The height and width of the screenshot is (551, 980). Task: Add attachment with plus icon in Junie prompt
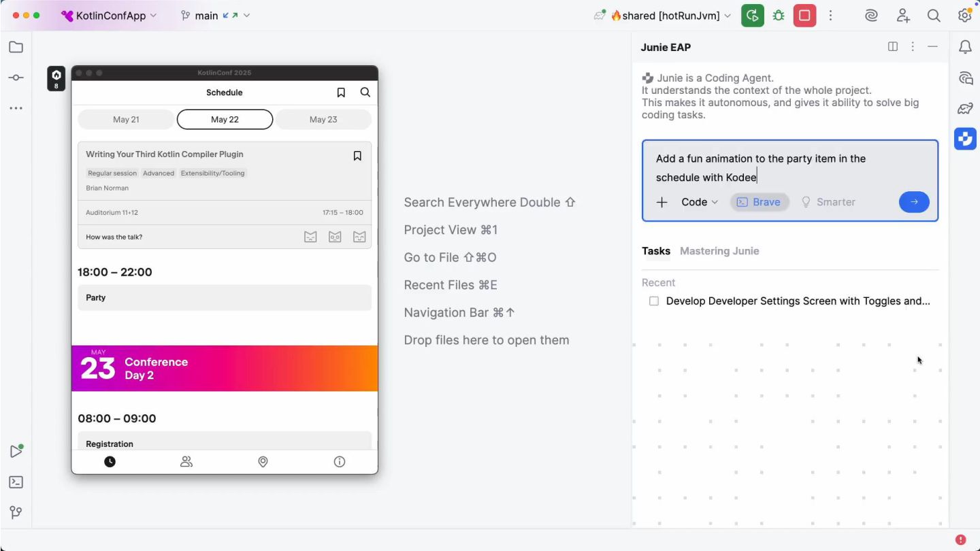(661, 202)
